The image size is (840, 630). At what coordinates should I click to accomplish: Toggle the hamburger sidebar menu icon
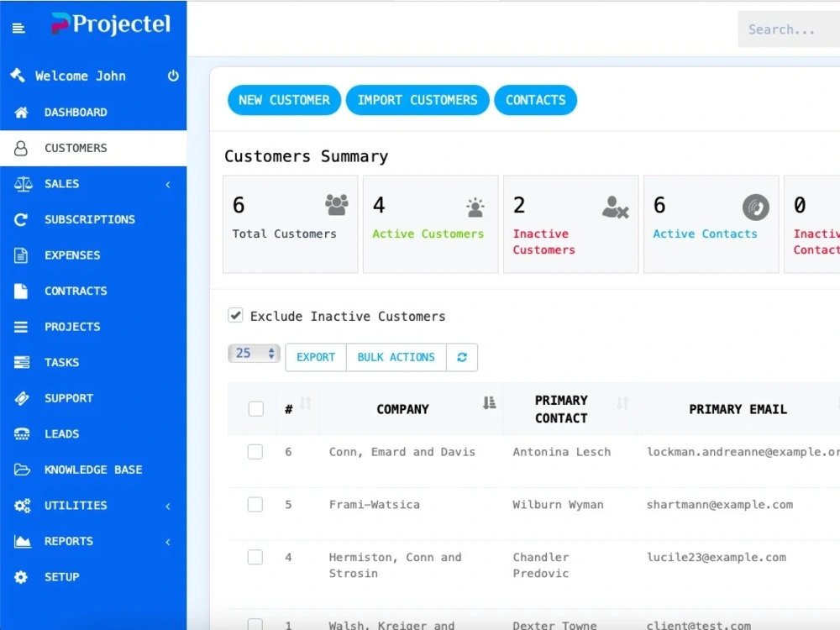tap(18, 28)
